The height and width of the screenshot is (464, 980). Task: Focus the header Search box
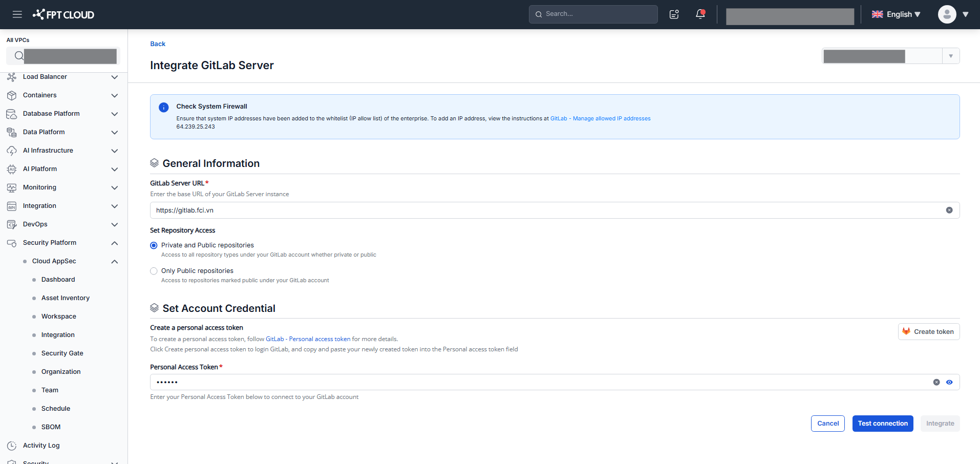(593, 14)
